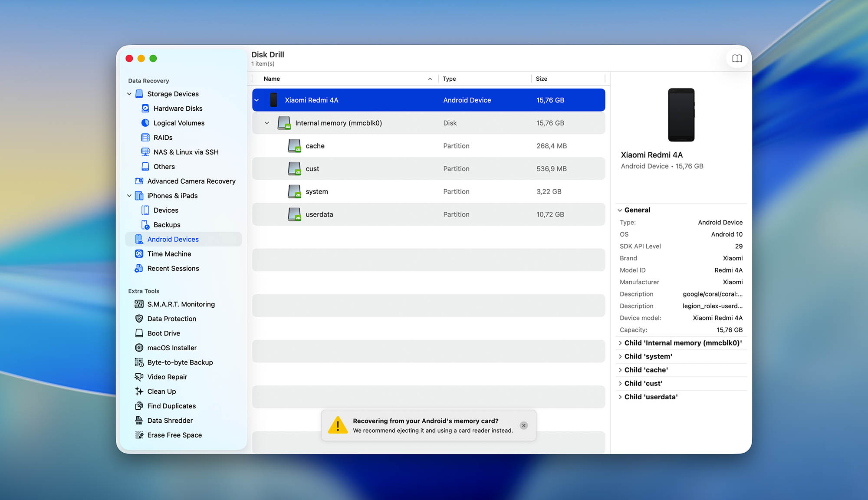Open the Time Machine section
868x500 pixels.
coord(168,253)
